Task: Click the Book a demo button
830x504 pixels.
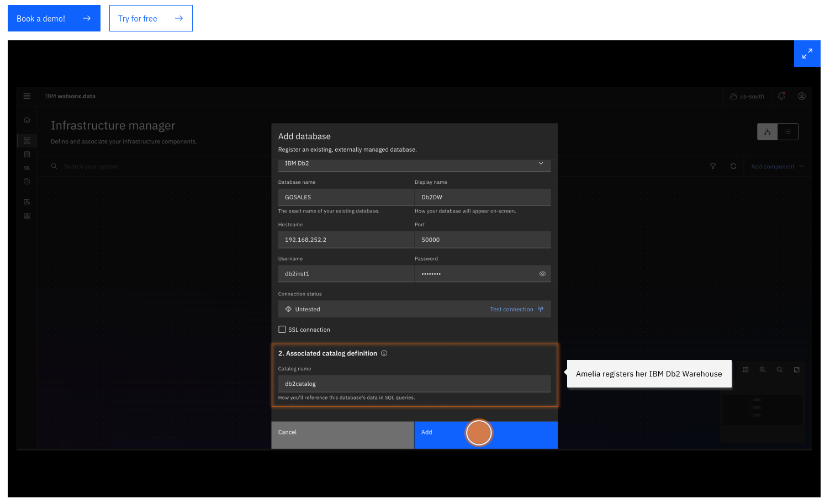Action: pos(54,18)
